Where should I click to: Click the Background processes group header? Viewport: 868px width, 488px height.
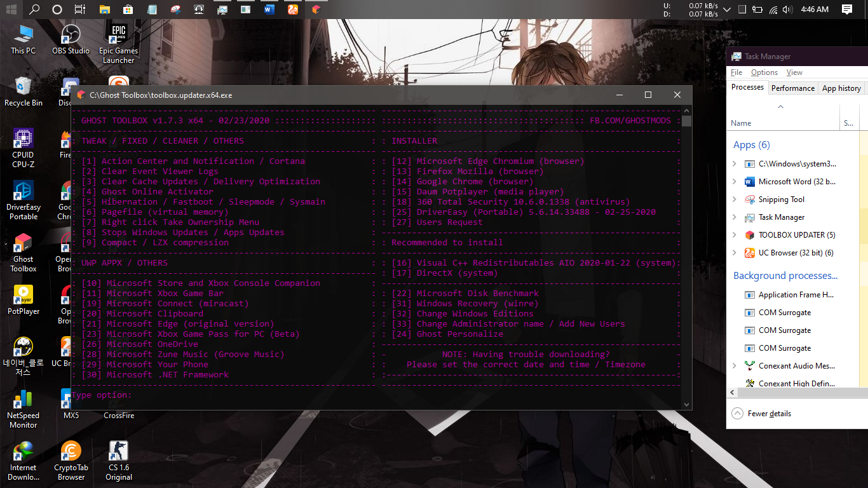click(x=785, y=276)
